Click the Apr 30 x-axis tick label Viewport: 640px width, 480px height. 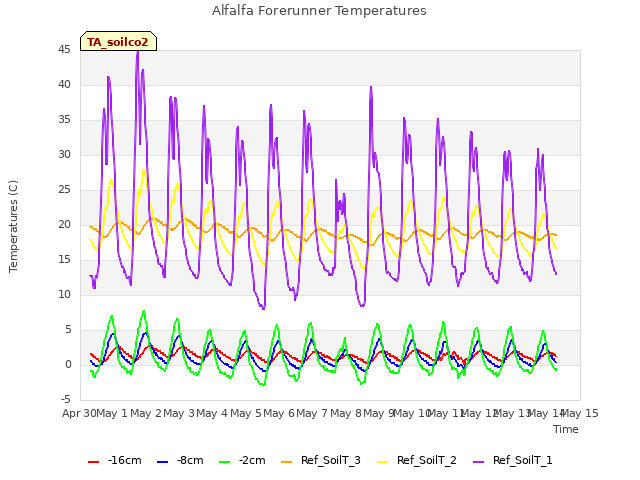coord(79,413)
